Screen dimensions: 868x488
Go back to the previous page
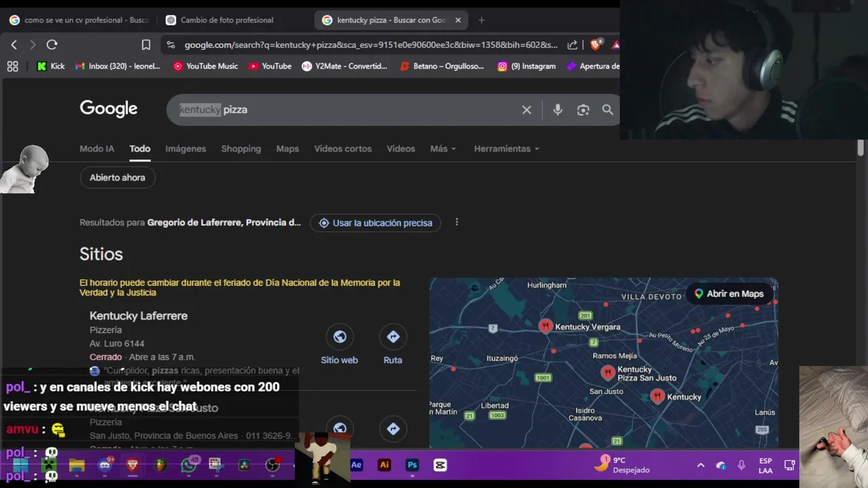click(14, 45)
